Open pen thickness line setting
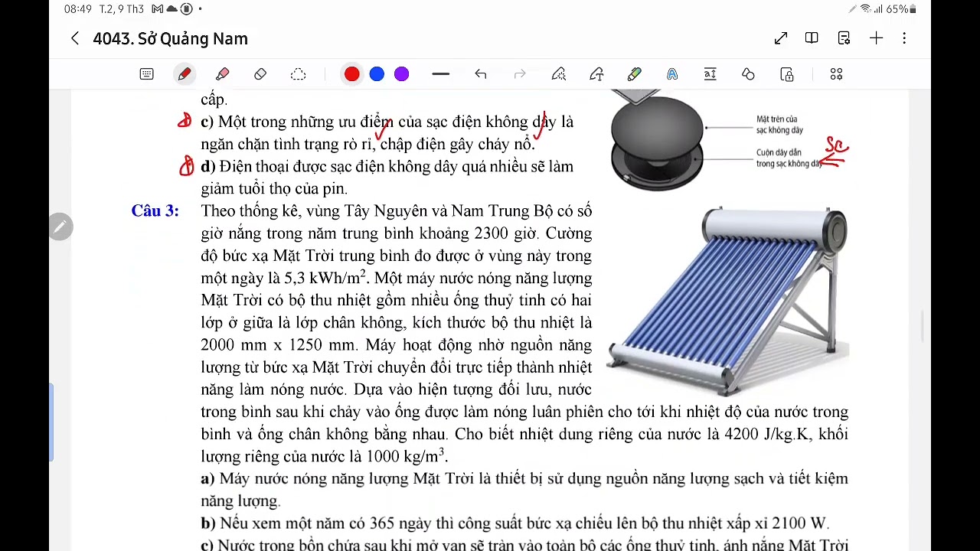Viewport: 980px width, 551px height. tap(440, 74)
